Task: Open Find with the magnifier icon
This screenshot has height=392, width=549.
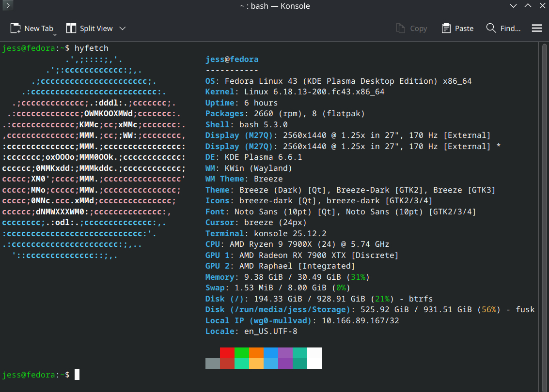Action: (491, 28)
